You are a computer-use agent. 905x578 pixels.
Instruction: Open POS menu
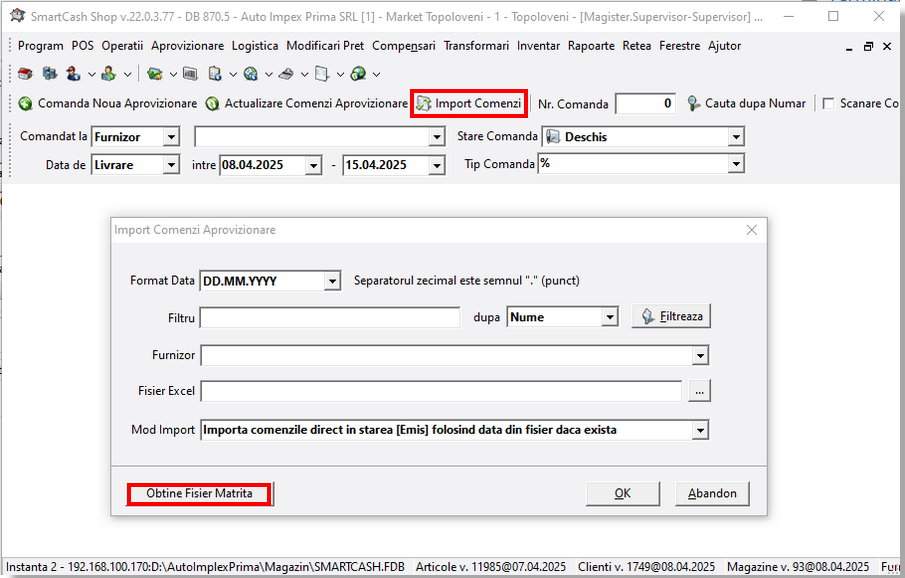point(83,46)
